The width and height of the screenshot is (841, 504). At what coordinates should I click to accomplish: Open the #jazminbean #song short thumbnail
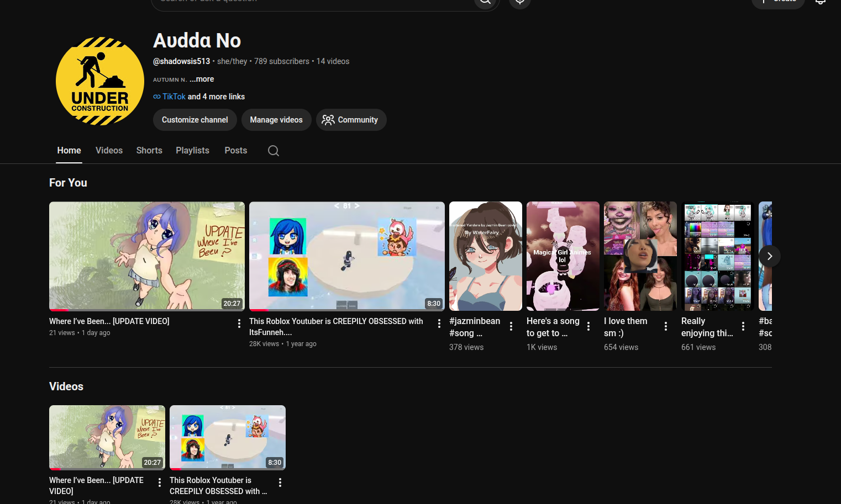(486, 256)
